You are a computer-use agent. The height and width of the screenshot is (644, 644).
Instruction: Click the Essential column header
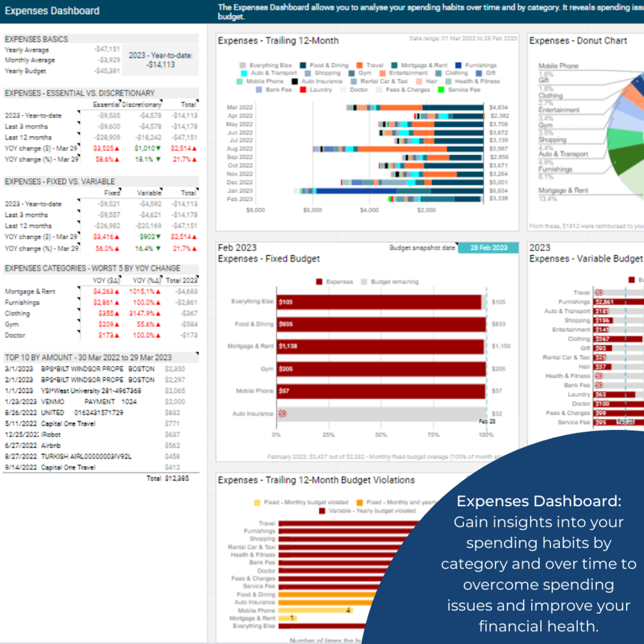(106, 104)
